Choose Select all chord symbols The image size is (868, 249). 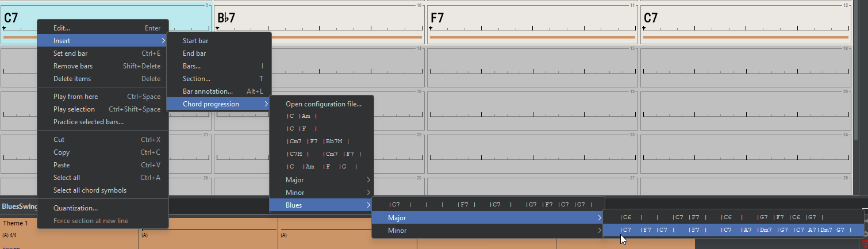click(x=90, y=190)
